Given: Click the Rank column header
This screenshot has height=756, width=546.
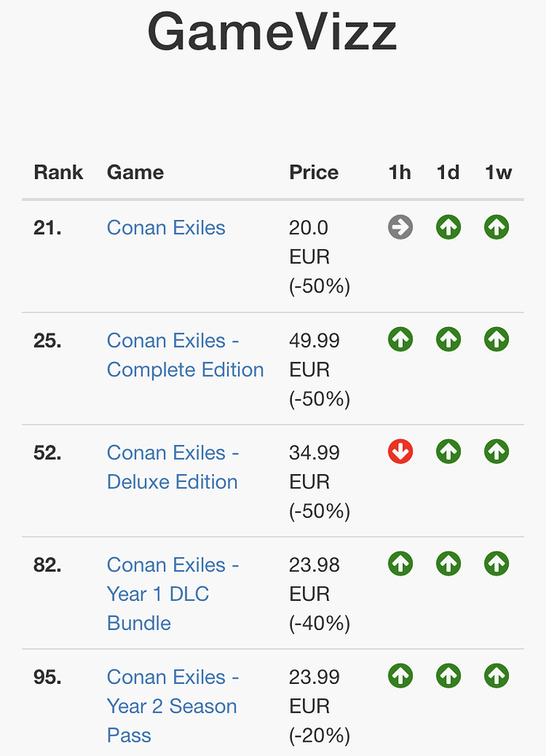Looking at the screenshot, I should coord(58,173).
